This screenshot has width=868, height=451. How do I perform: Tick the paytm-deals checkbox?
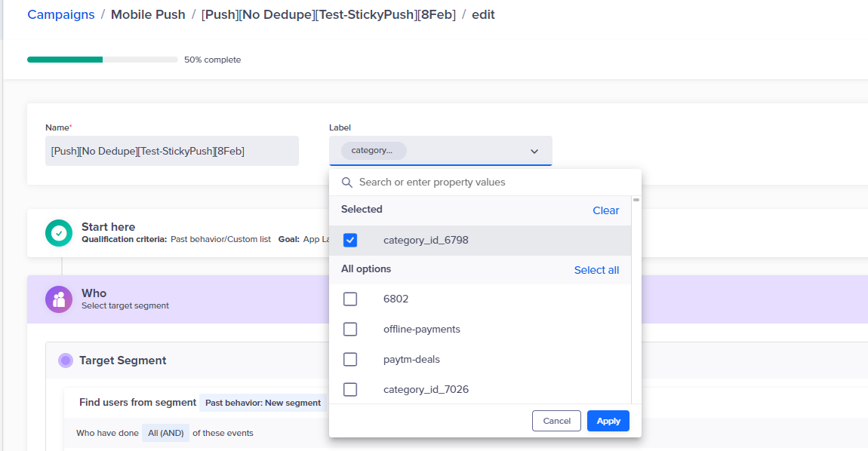350,359
